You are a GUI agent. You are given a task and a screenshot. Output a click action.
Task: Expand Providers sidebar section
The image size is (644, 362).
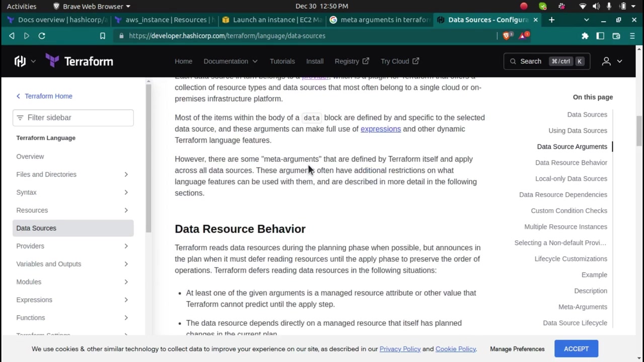pos(126,246)
